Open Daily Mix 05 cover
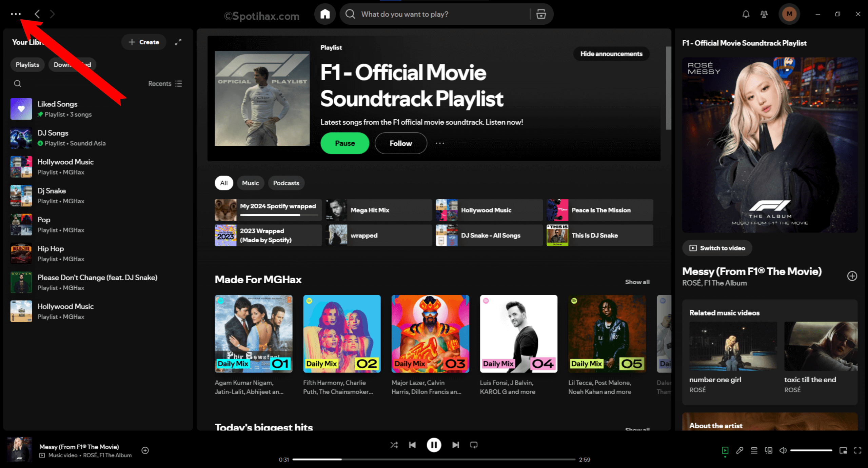This screenshot has width=868, height=468. coord(607,334)
